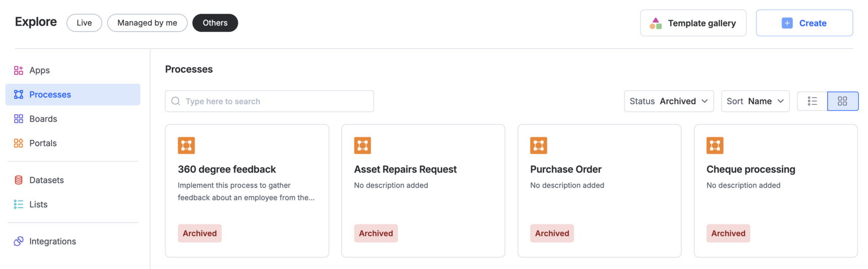The width and height of the screenshot is (868, 269).
Task: Select the Live filter pill
Action: tap(84, 23)
